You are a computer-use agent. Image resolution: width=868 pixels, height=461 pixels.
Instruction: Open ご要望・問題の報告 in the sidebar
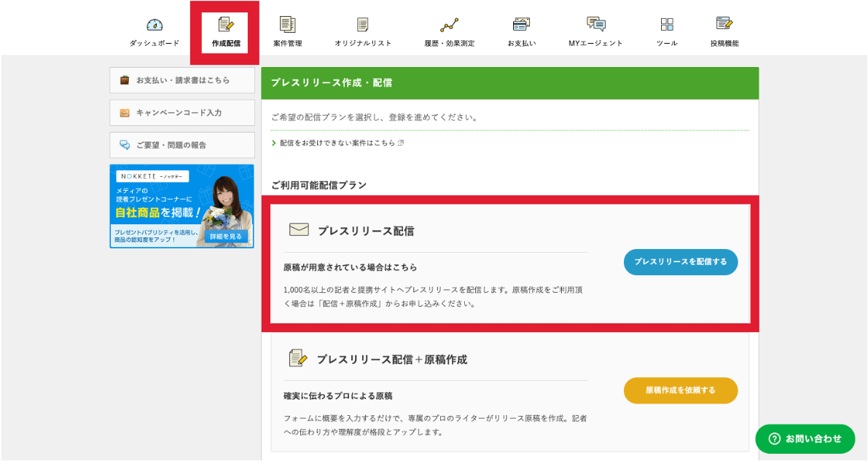(182, 145)
